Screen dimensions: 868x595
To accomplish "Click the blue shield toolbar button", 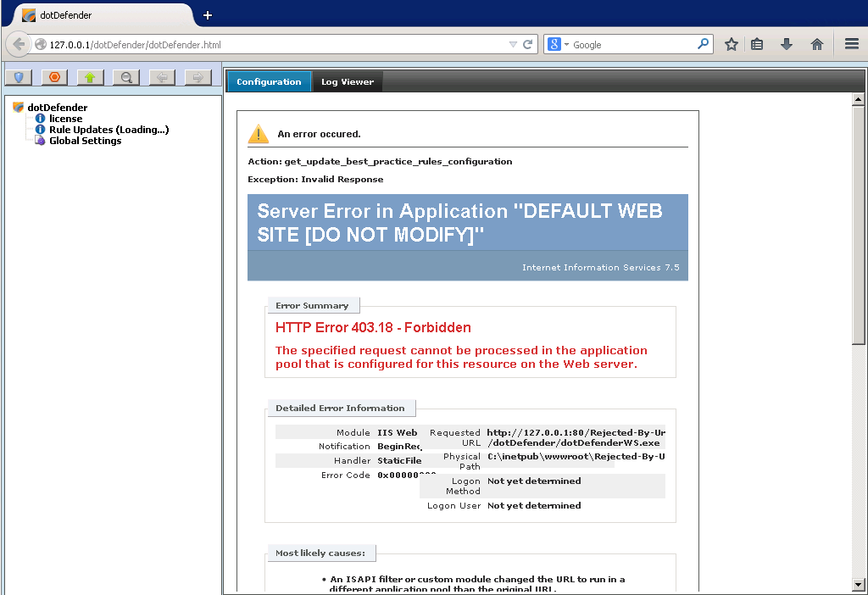I will point(19,77).
